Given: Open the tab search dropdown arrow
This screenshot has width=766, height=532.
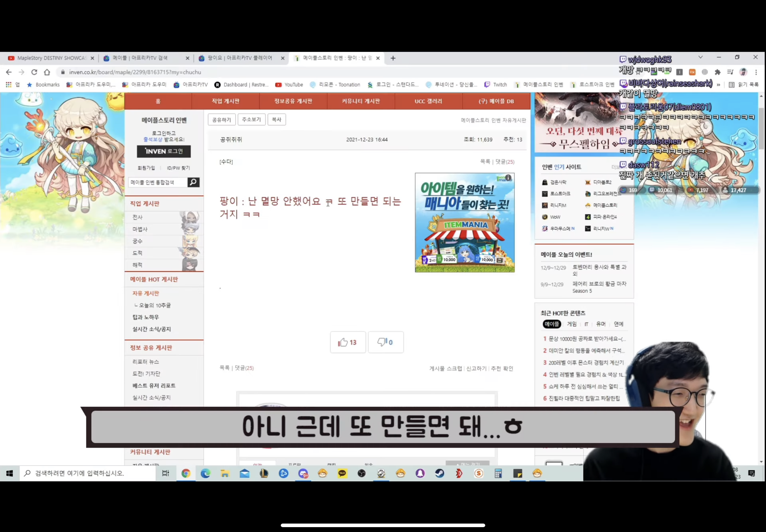Looking at the screenshot, I should coord(700,57).
